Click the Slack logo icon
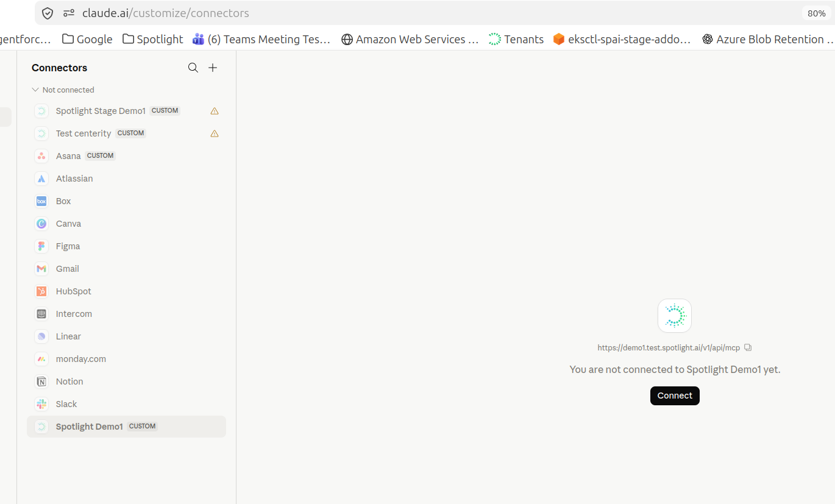The height and width of the screenshot is (504, 835). click(x=41, y=404)
